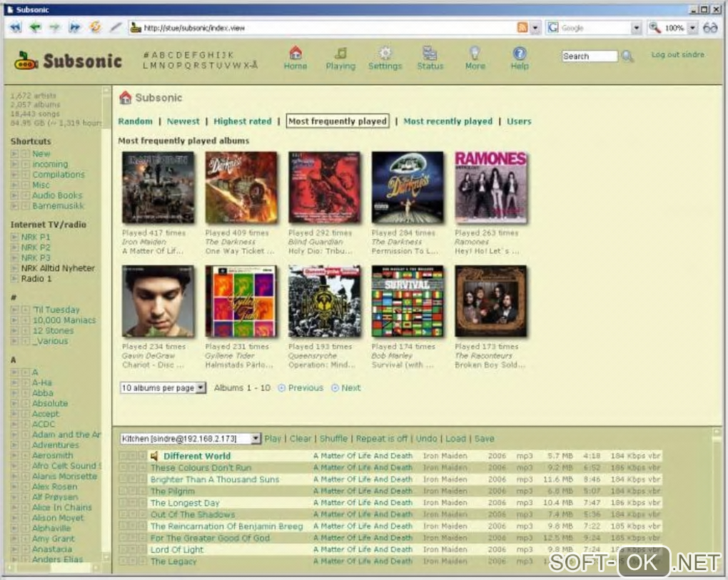
Task: Open the Alanis Morisette artist
Action: [64, 476]
